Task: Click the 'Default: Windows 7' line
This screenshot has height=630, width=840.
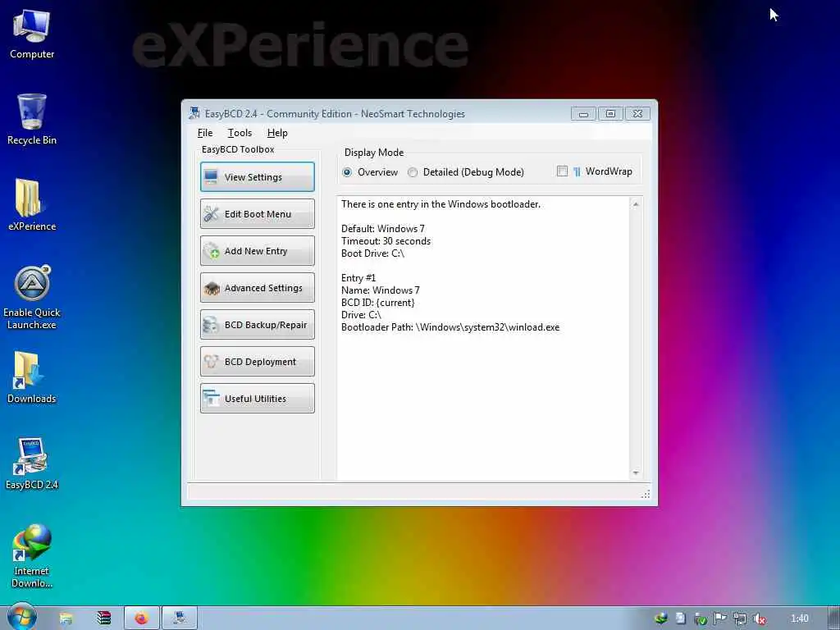Action: [383, 229]
